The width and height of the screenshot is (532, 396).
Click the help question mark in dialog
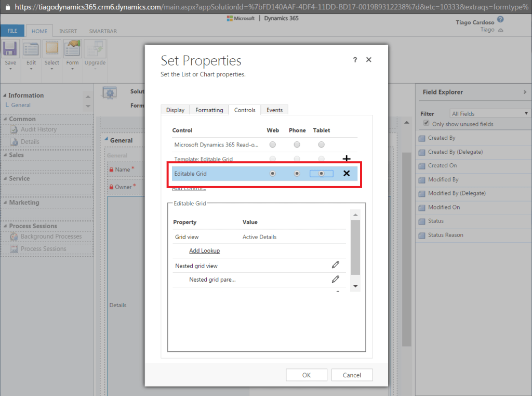(x=355, y=60)
